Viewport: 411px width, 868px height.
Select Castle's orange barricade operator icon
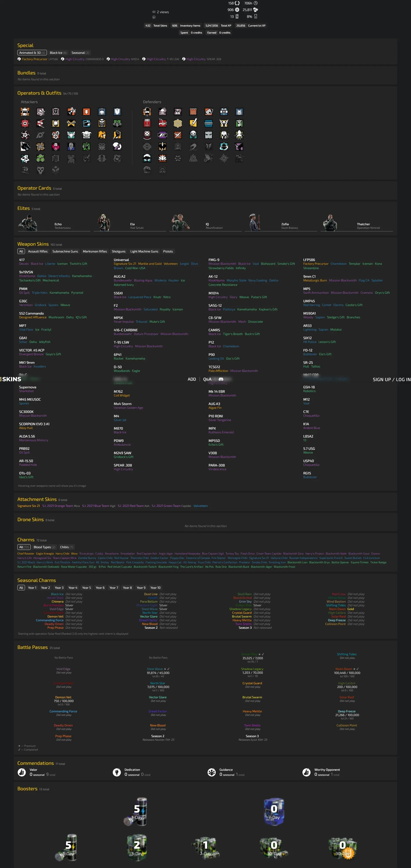[x=193, y=112]
